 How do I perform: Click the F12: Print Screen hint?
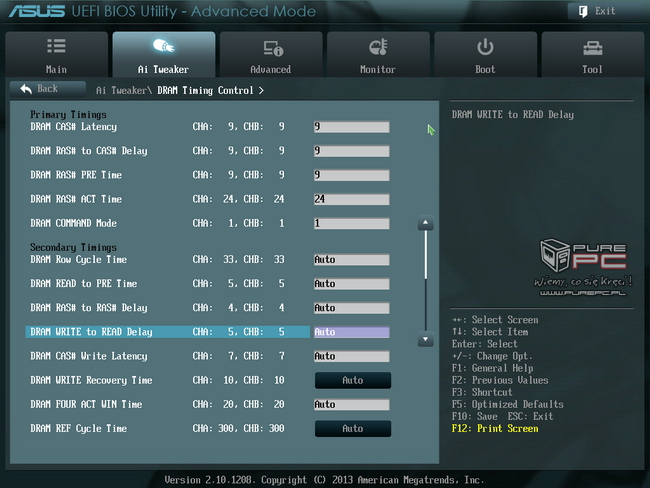tap(495, 428)
